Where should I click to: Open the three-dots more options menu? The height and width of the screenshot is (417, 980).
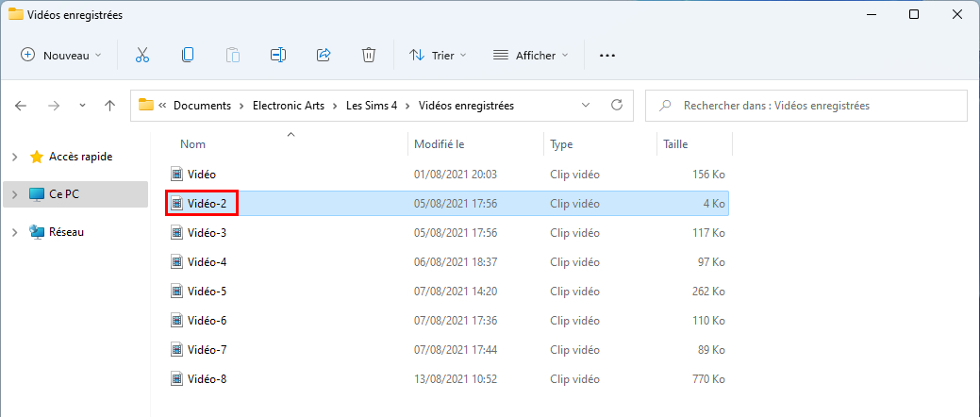[x=607, y=55]
